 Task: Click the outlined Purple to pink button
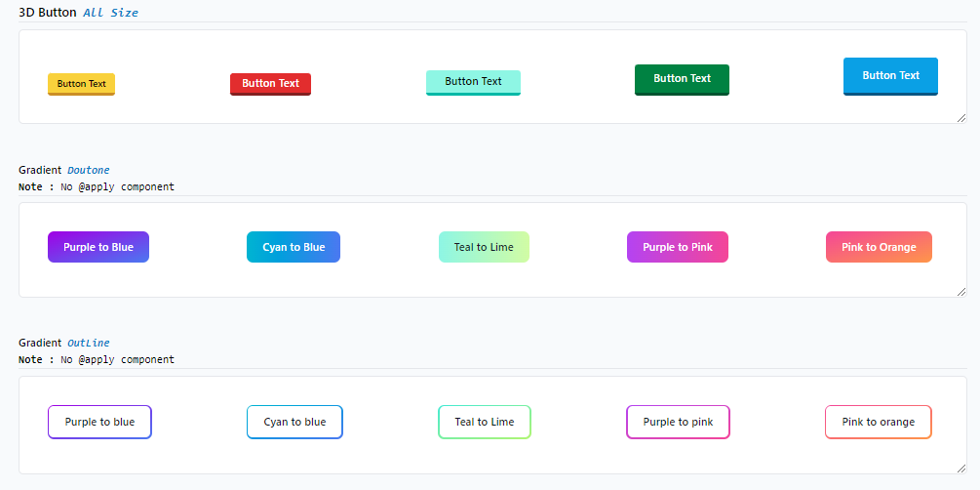click(678, 422)
